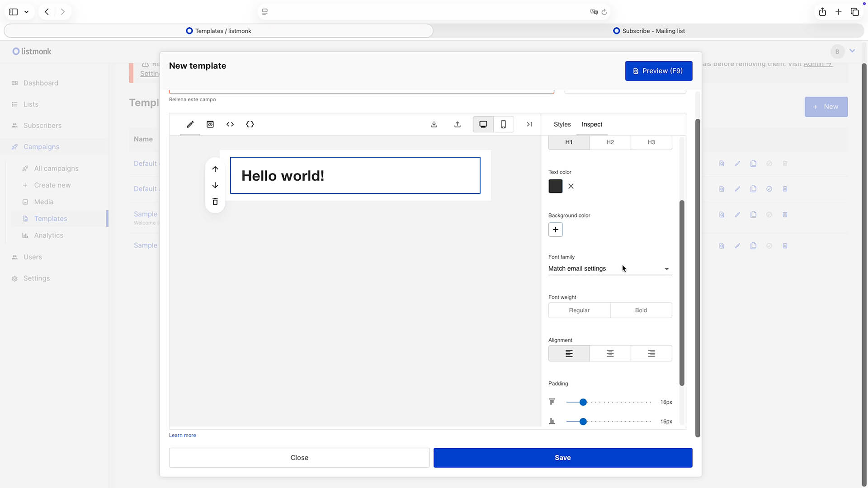
Task: Download the template source
Action: pyautogui.click(x=434, y=124)
